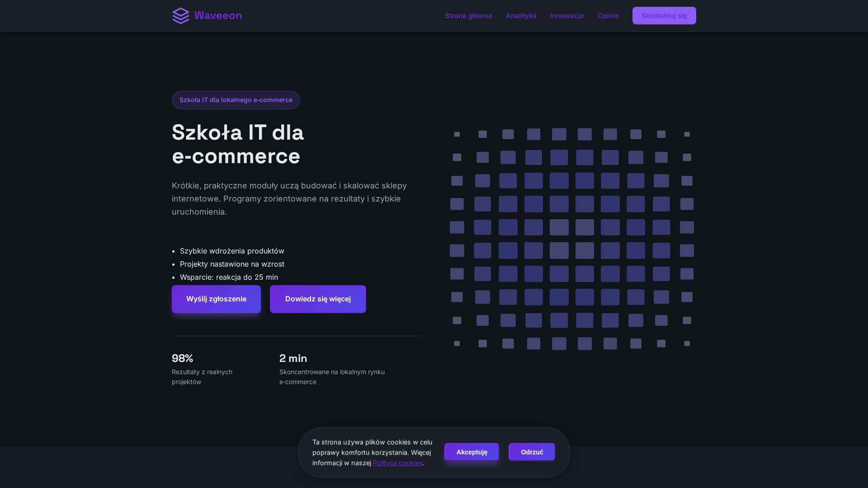Accept cookies with the Akceptuję button
868x488 pixels.
[472, 452]
